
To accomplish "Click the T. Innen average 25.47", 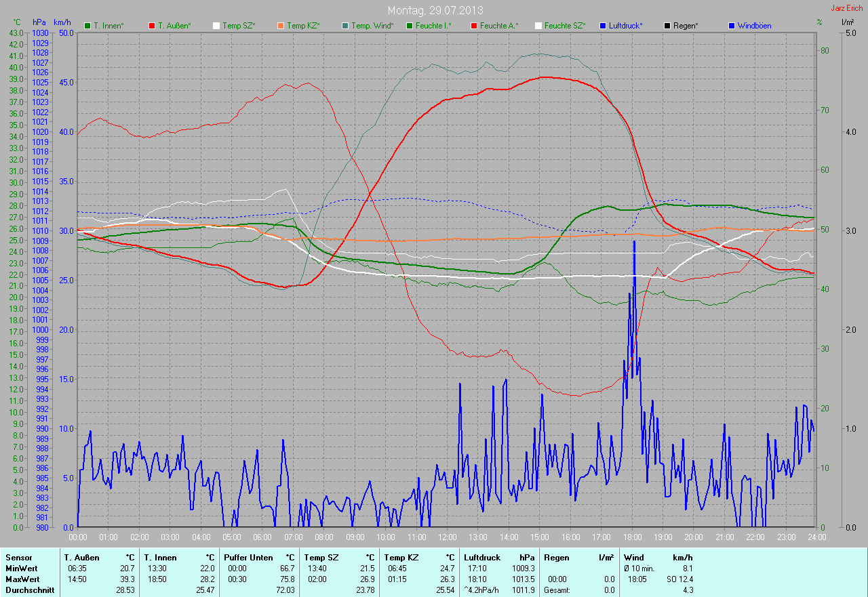I will [x=205, y=590].
